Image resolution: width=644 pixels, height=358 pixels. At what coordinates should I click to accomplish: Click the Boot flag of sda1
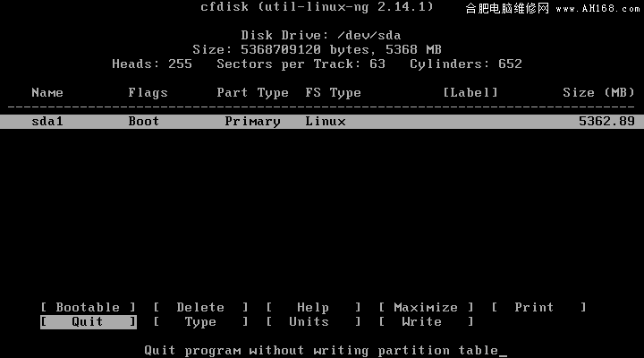tap(144, 121)
